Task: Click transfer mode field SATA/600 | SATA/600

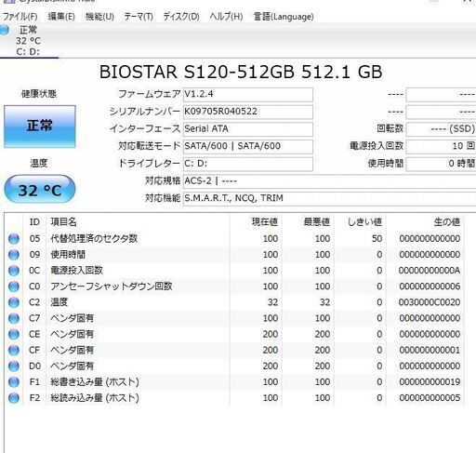Action: tap(248, 146)
